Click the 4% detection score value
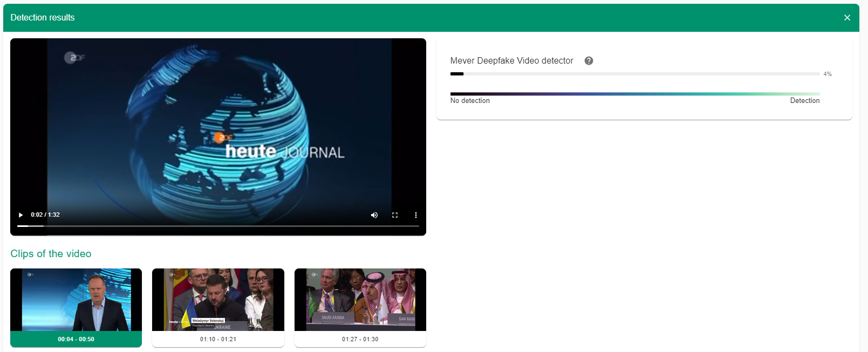The width and height of the screenshot is (868, 352). [x=828, y=74]
